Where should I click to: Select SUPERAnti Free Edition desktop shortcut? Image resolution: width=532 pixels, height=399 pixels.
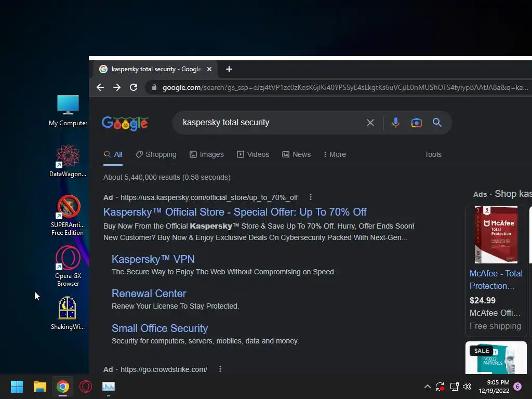point(68,215)
